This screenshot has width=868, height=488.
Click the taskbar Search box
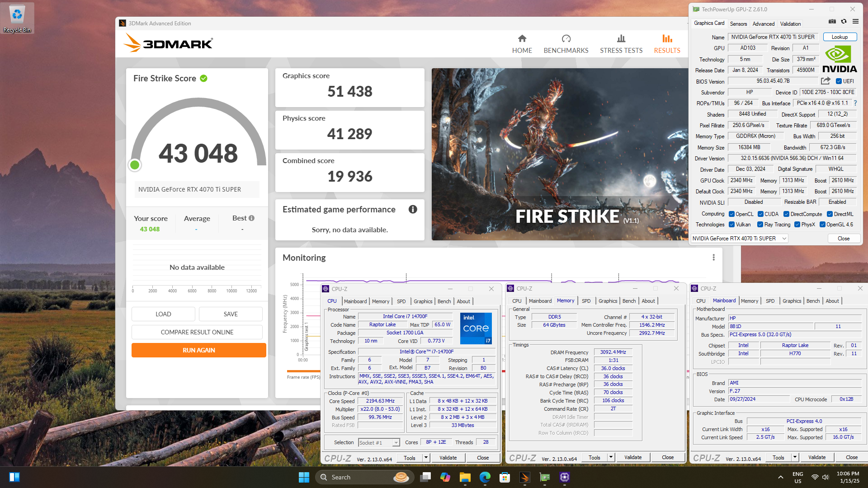click(364, 477)
